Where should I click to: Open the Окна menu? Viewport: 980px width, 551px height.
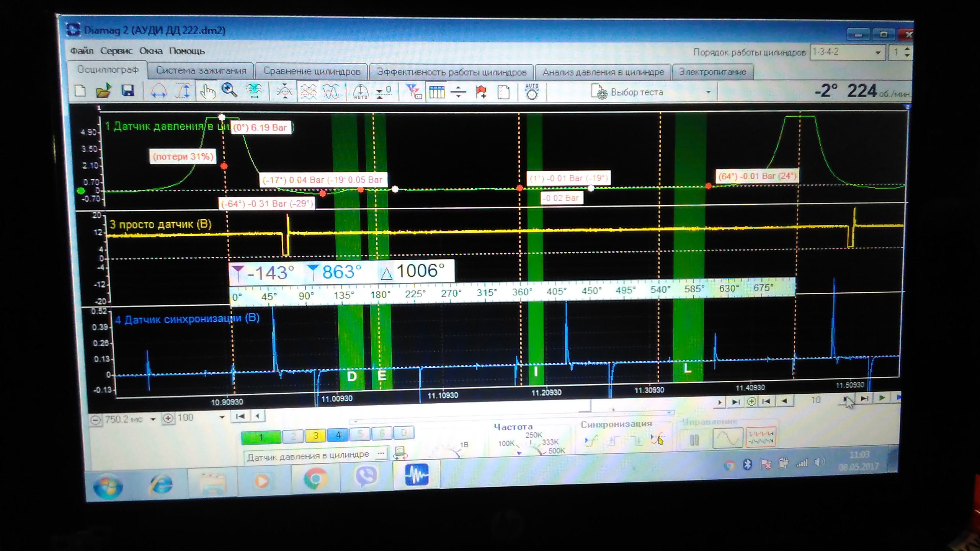coord(151,51)
